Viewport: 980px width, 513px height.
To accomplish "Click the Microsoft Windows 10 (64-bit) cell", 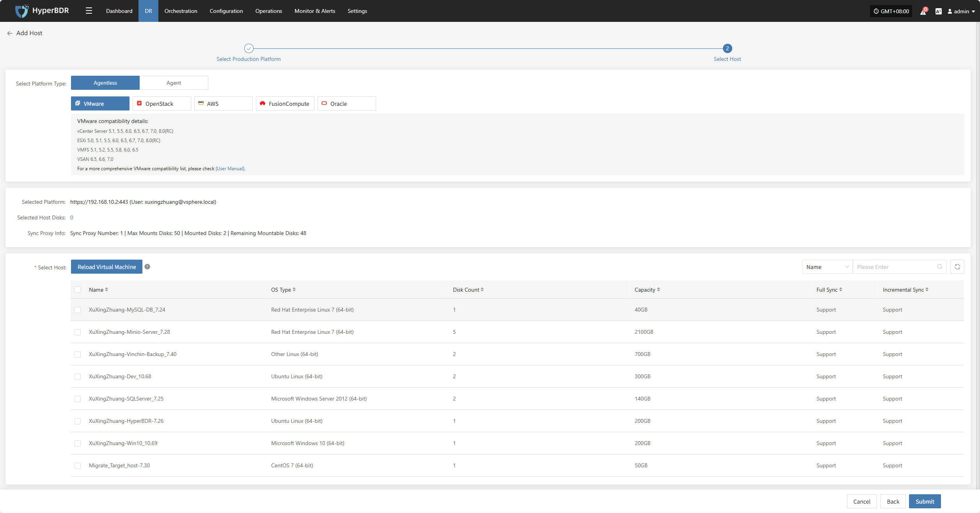I will tap(307, 443).
